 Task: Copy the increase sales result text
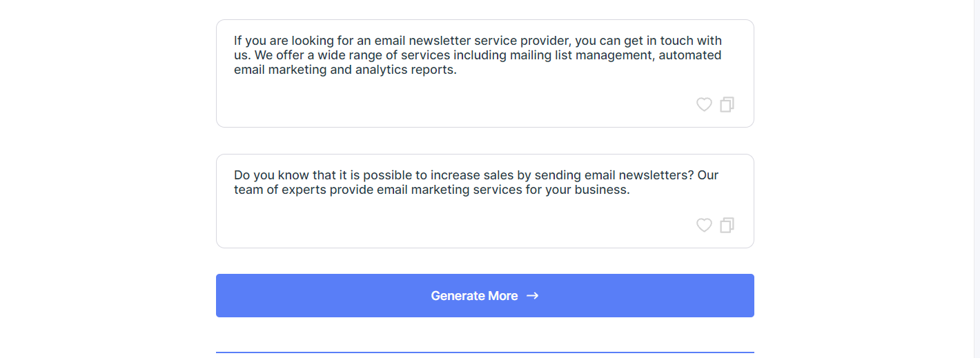[727, 226]
